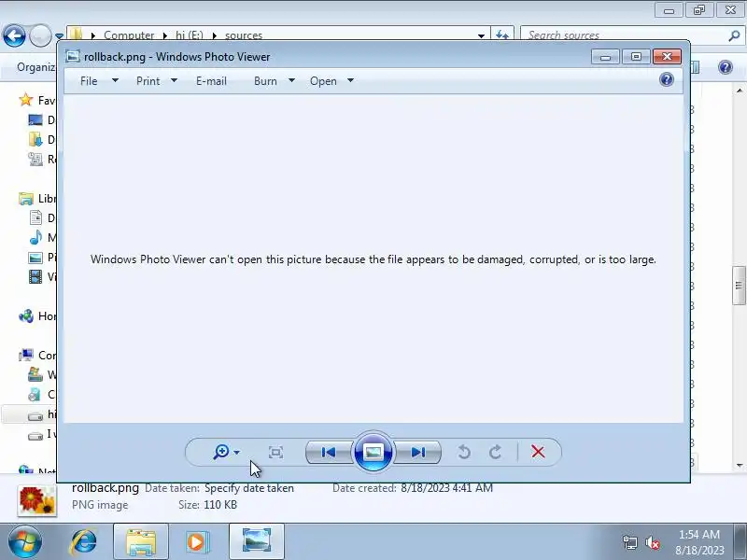747x560 pixels.
Task: Close the Windows Photo Viewer window
Action: click(x=667, y=57)
